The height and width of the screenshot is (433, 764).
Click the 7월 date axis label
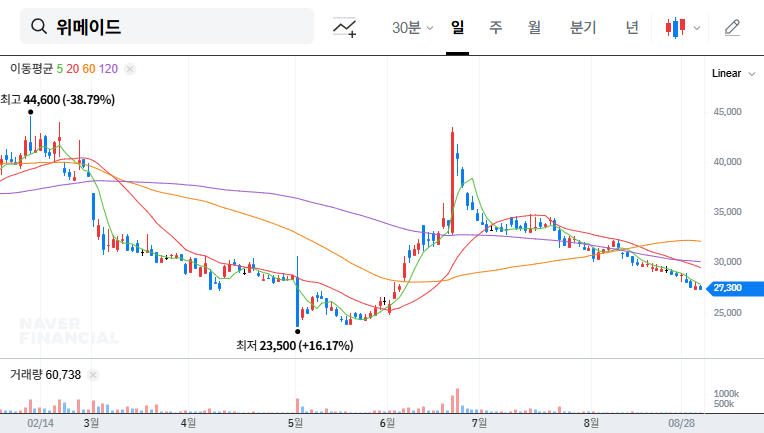click(479, 423)
